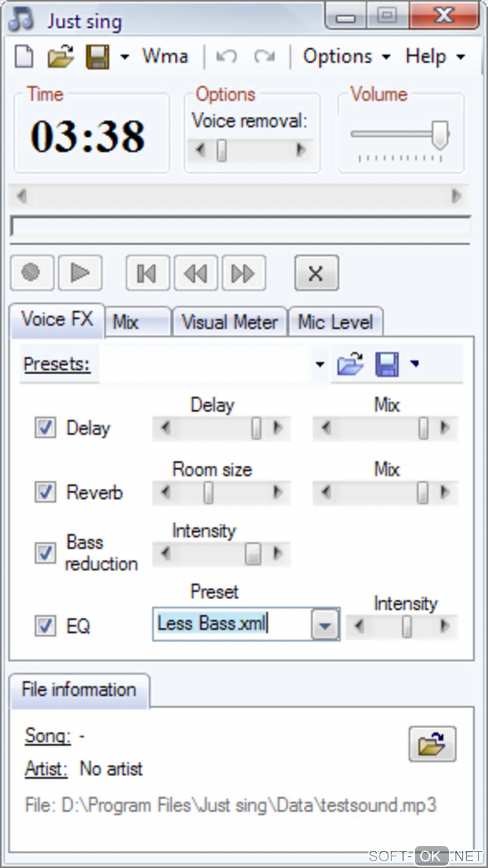Start playback with the play button
The width and height of the screenshot is (488, 868).
coord(80,273)
